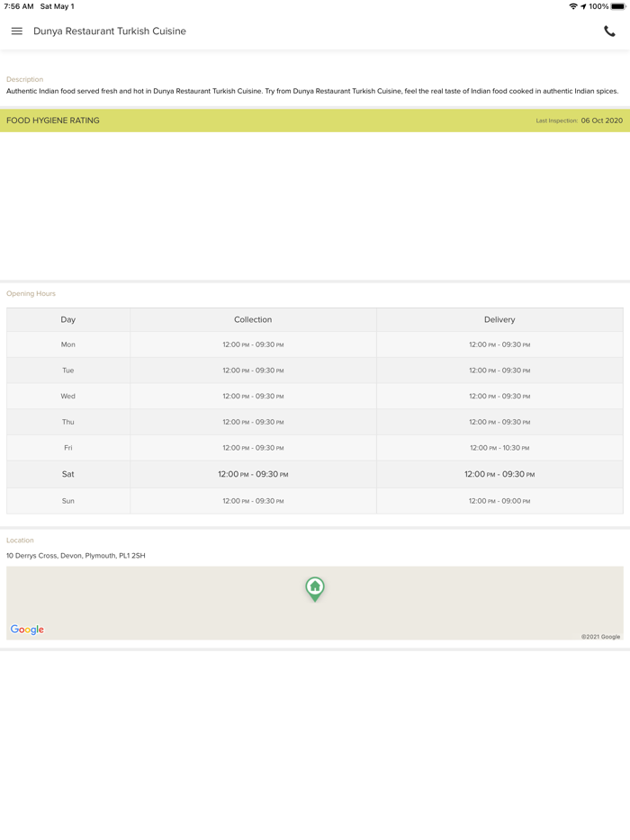The height and width of the screenshot is (840, 630).
Task: Click Thursday's collection hours
Action: 253,422
